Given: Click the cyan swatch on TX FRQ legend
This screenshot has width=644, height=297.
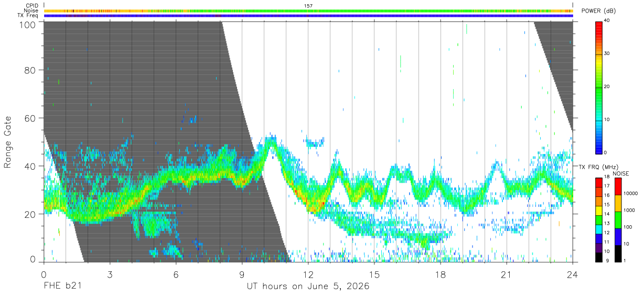Looking at the screenshot, I should pos(598,229).
